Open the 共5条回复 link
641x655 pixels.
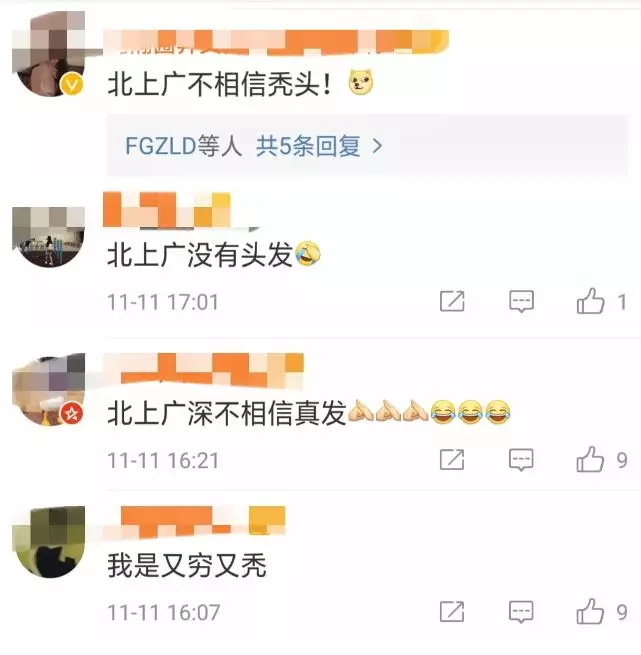(x=308, y=146)
